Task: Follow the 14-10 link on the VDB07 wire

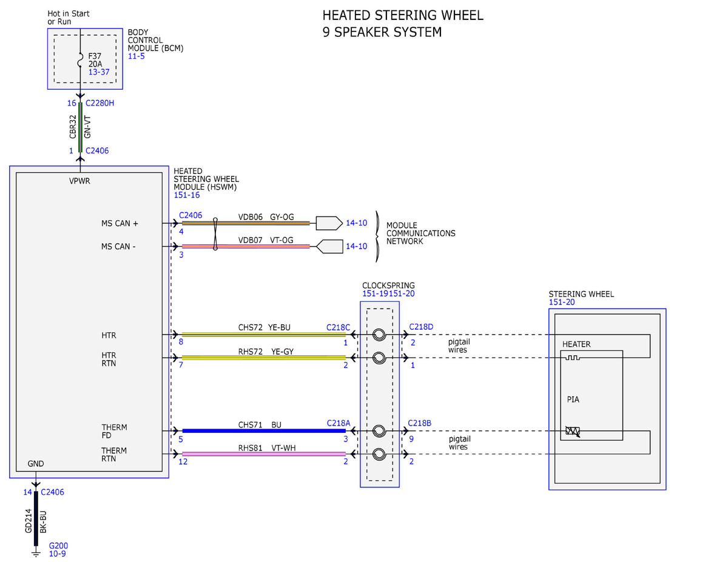Action: click(x=357, y=247)
